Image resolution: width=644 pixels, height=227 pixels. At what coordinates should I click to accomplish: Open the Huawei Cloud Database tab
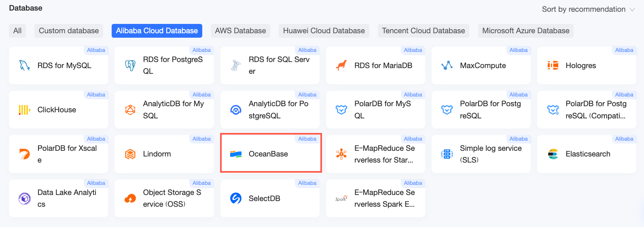(324, 31)
